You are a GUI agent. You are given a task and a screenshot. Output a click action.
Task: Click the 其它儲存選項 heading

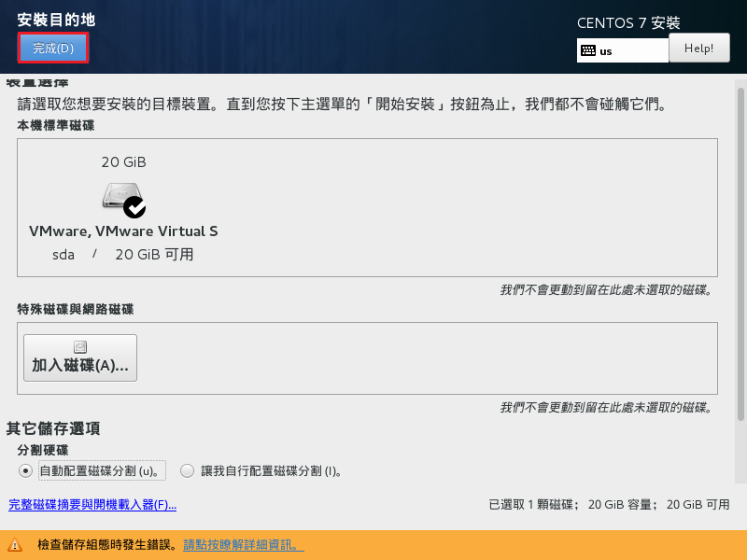click(53, 428)
